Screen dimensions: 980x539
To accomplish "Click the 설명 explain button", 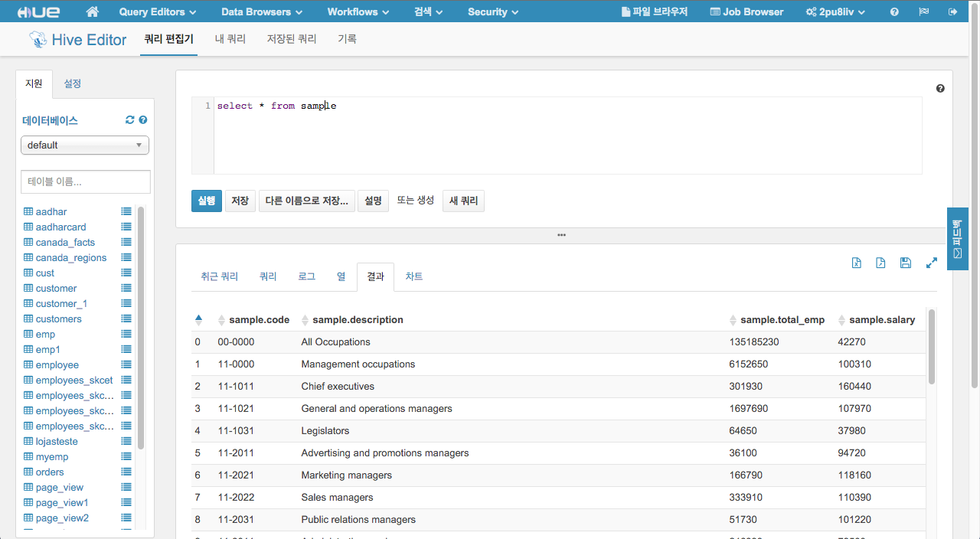I will click(x=374, y=201).
